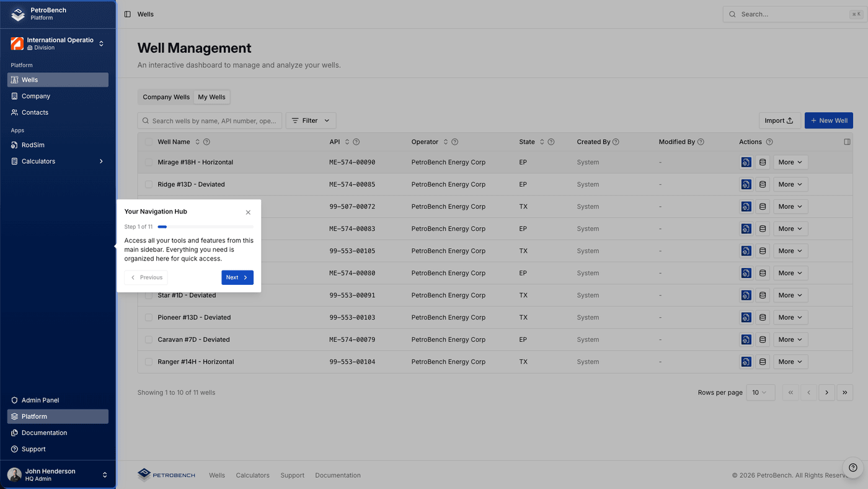Open well data icon for Ridge #13D
Image resolution: width=868 pixels, height=489 pixels.
[762, 184]
